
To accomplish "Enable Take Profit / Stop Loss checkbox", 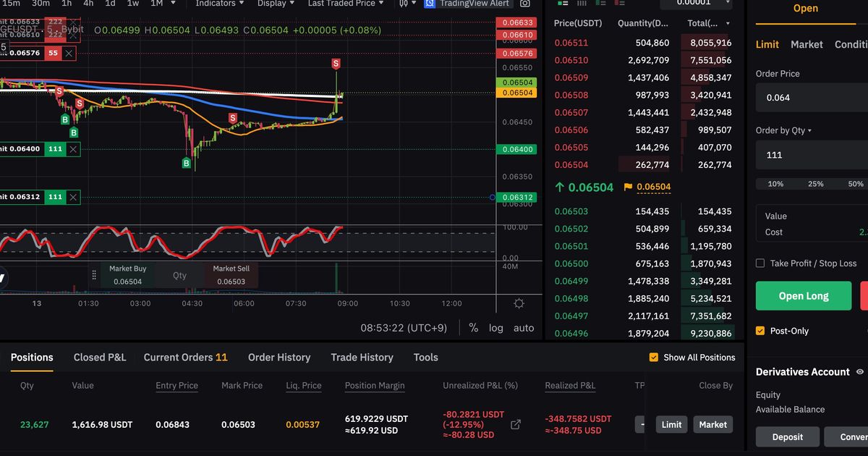I will click(760, 263).
